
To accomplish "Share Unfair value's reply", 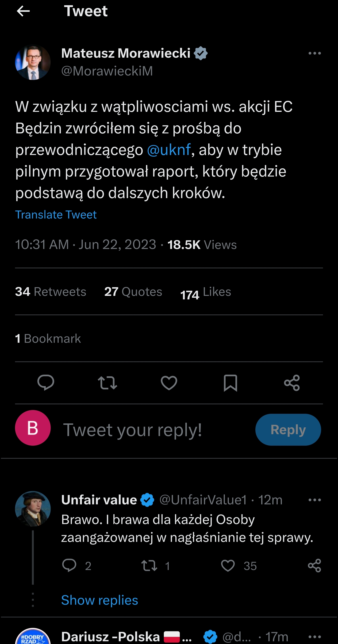I will point(314,566).
